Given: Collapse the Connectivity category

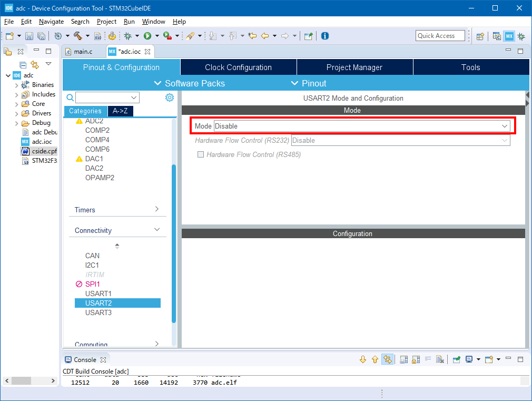Looking at the screenshot, I should tap(157, 230).
